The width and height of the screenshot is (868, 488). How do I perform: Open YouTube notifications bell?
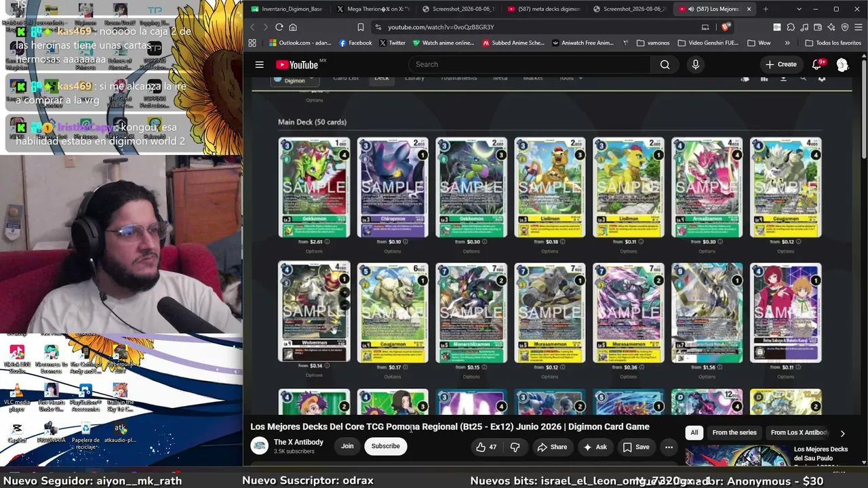click(817, 64)
